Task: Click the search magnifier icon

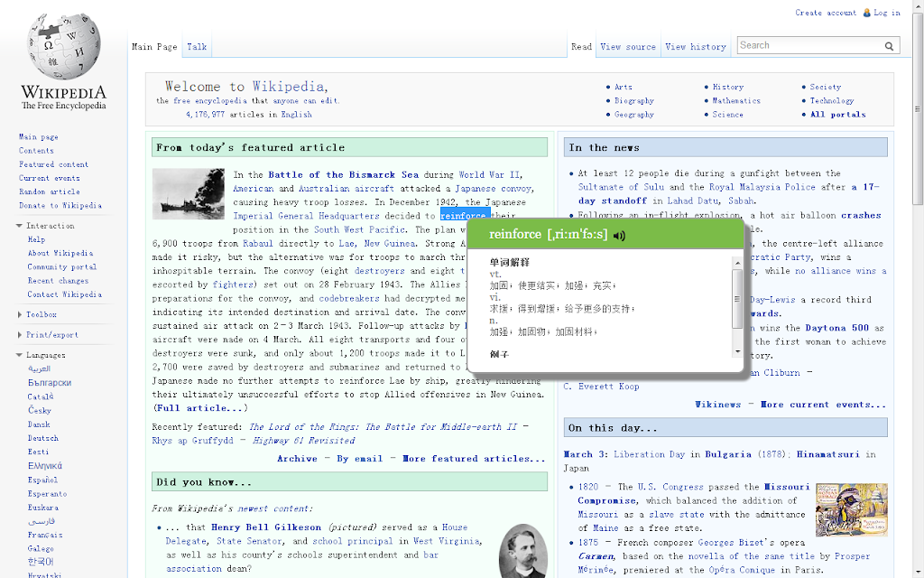Action: pyautogui.click(x=889, y=46)
